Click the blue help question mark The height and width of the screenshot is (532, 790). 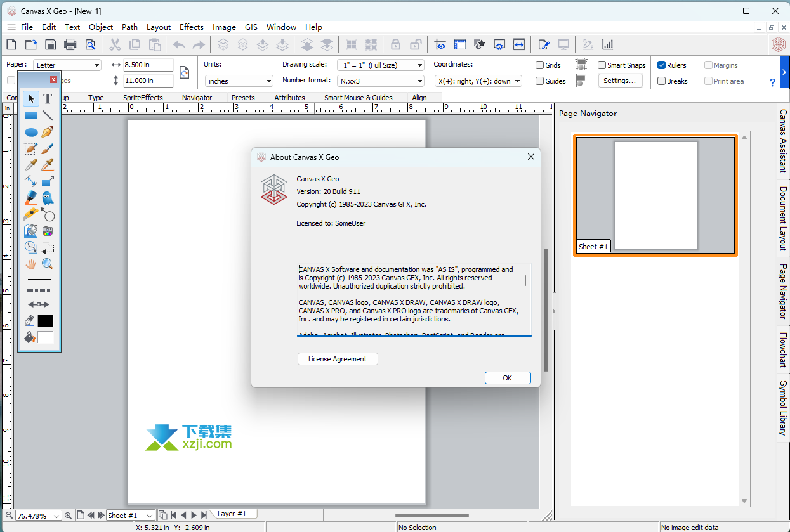[772, 82]
